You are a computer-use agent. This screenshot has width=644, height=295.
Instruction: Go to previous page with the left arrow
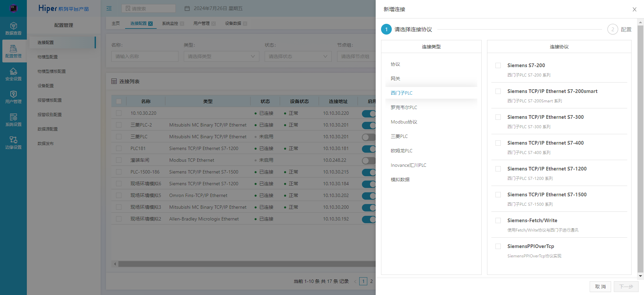click(355, 281)
